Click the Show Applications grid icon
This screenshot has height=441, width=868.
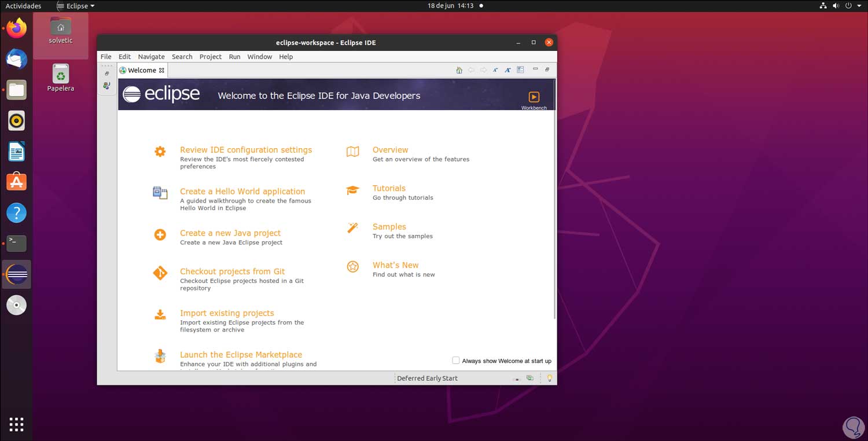click(16, 424)
